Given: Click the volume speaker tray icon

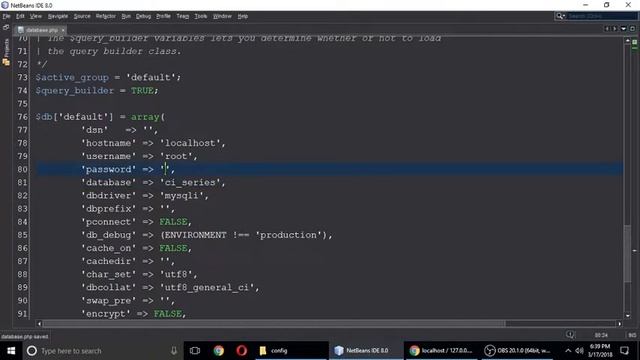Looking at the screenshot, I should click(x=580, y=351).
